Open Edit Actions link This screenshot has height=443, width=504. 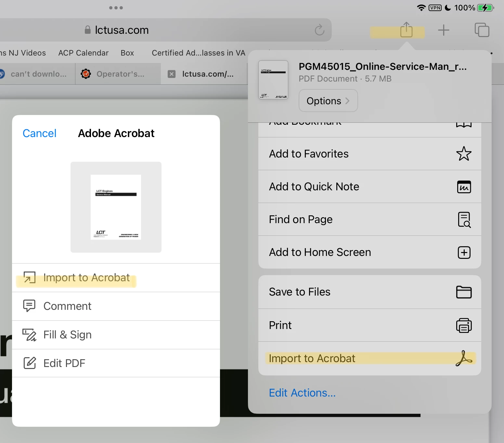302,393
